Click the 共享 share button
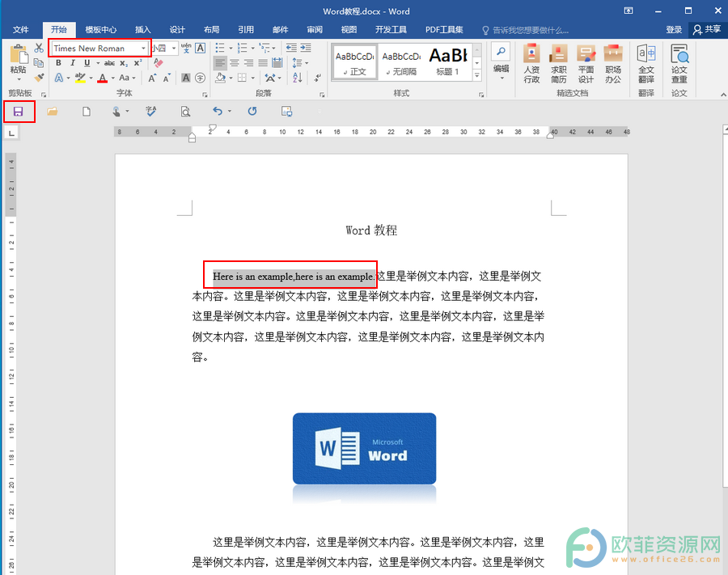This screenshot has height=575, width=728. click(x=707, y=30)
